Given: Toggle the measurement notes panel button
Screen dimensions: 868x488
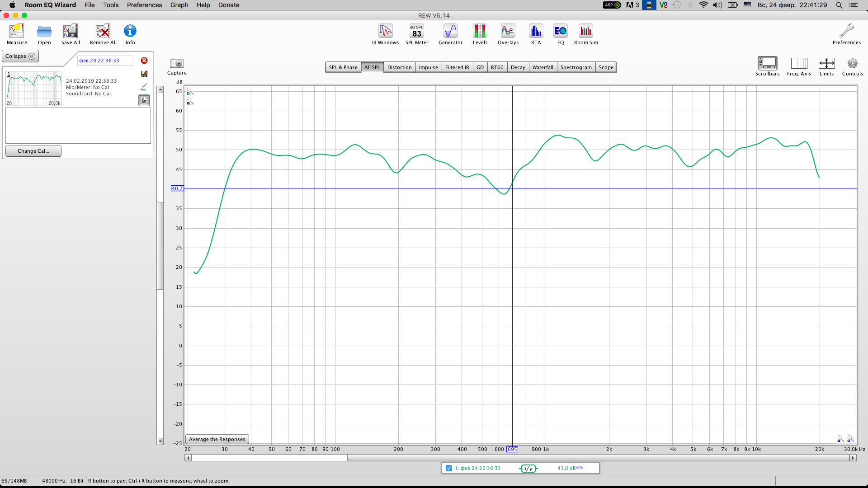Looking at the screenshot, I should (144, 100).
